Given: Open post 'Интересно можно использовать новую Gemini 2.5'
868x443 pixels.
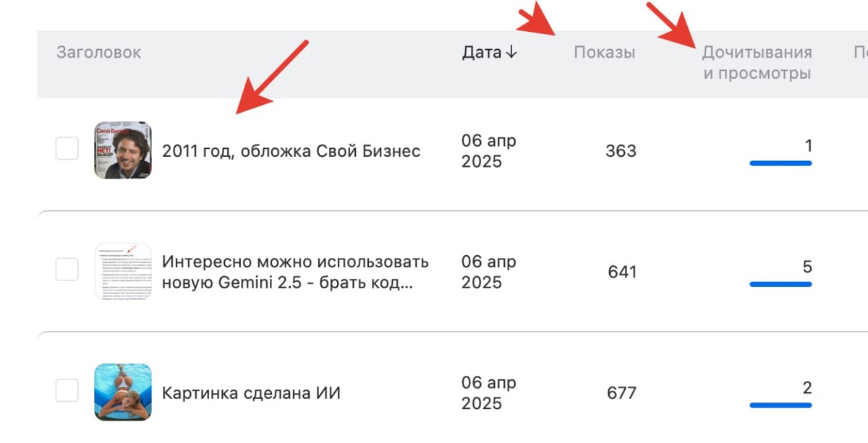Looking at the screenshot, I should point(295,272).
